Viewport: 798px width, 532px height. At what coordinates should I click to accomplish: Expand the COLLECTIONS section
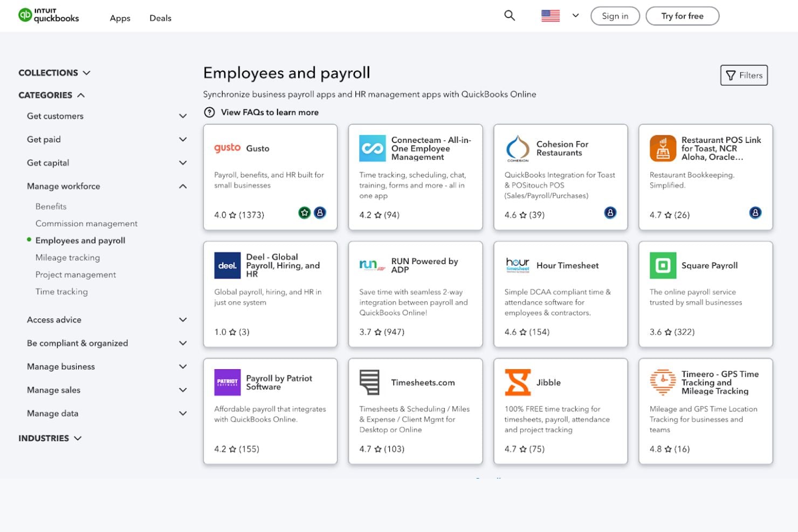pos(54,73)
